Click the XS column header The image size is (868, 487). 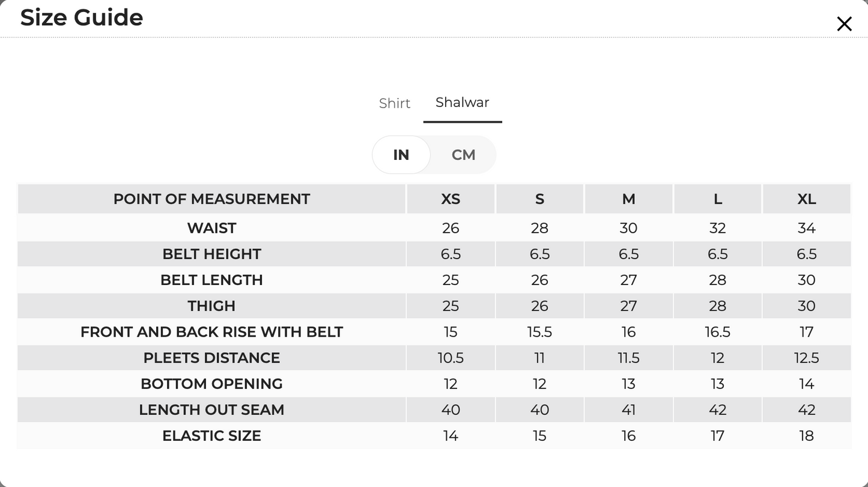click(451, 199)
